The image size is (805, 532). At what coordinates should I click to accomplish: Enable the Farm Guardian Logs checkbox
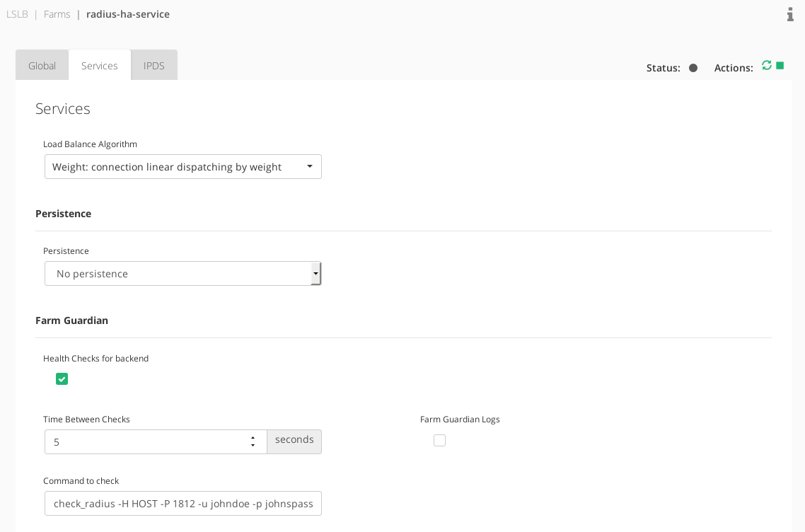click(439, 441)
